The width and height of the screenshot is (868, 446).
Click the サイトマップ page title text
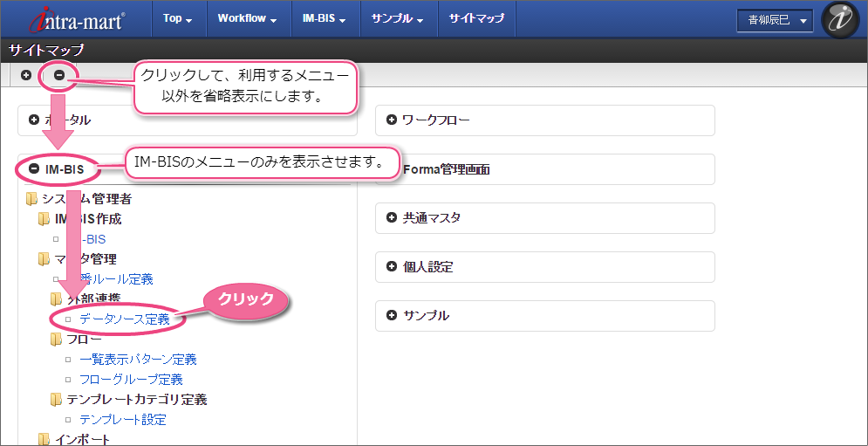pos(46,51)
